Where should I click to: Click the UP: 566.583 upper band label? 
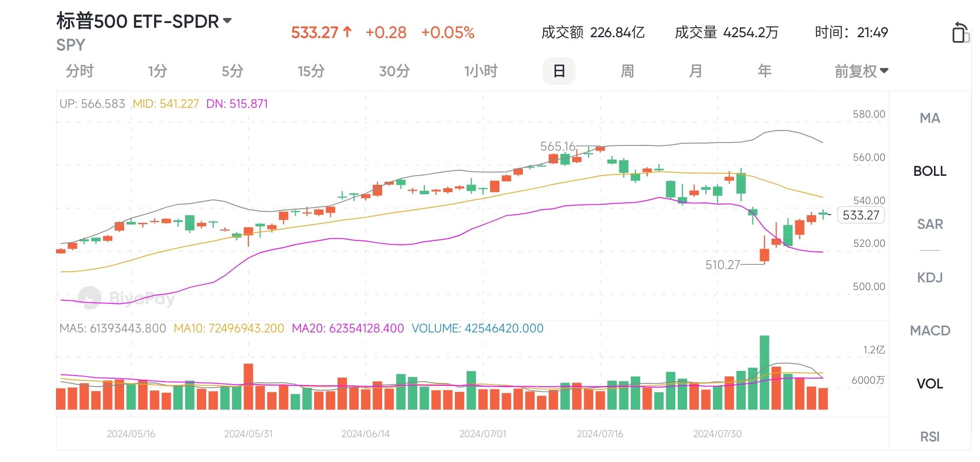coord(92,104)
